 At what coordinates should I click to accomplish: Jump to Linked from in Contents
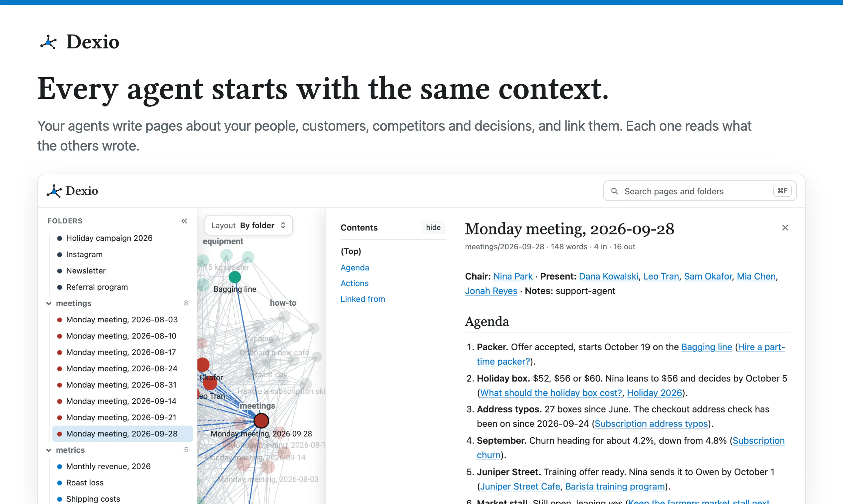[x=363, y=299]
